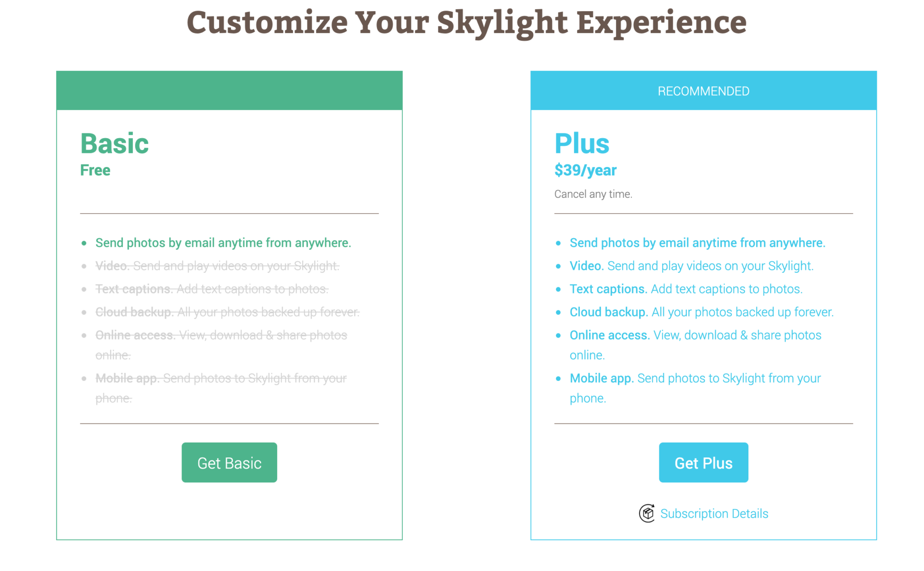Click the Video feature in Plus plan
This screenshot has width=924, height=571.
[x=692, y=266]
